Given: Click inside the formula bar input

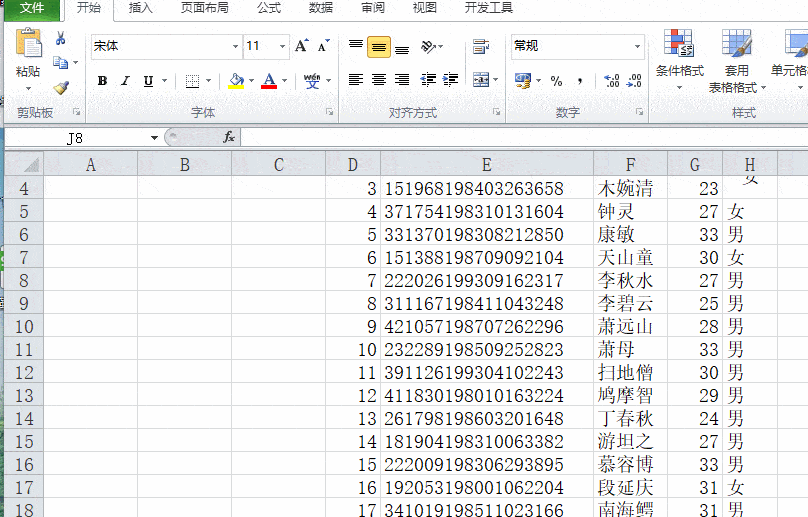Looking at the screenshot, I should tap(524, 138).
